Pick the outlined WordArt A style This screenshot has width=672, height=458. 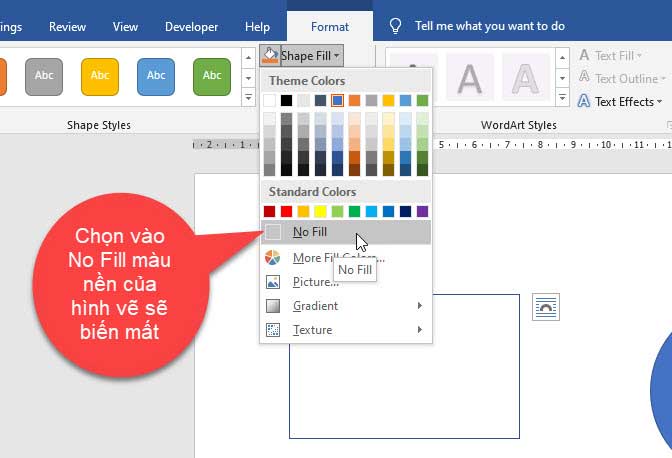click(x=525, y=78)
